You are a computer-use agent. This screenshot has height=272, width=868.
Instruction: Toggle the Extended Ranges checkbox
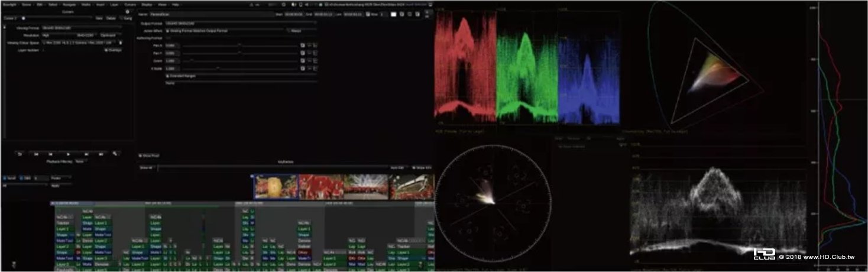click(x=167, y=76)
